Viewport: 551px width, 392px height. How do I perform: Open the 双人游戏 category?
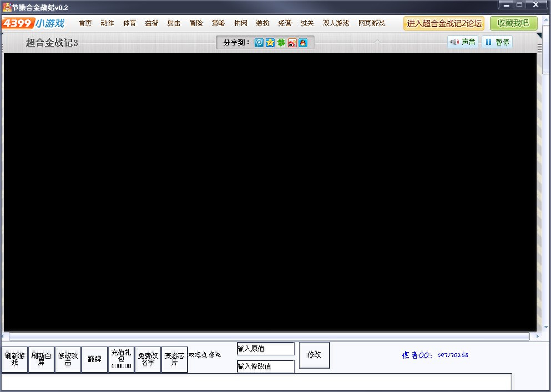pos(336,23)
